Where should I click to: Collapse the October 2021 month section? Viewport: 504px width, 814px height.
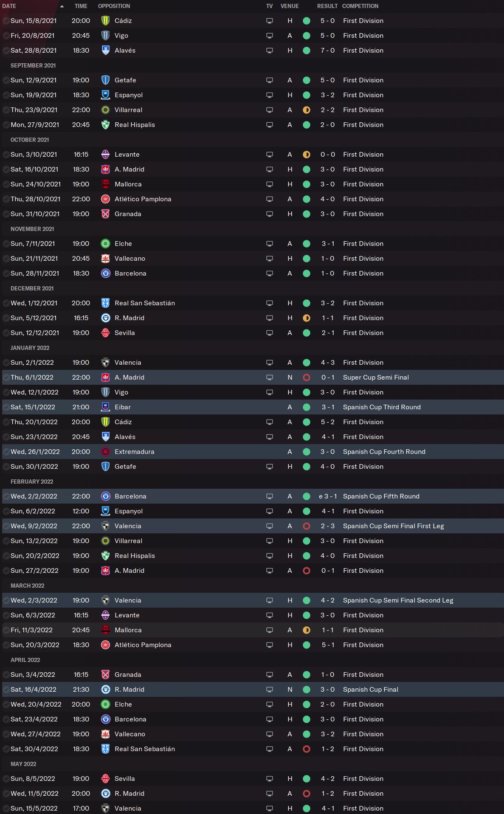[30, 140]
